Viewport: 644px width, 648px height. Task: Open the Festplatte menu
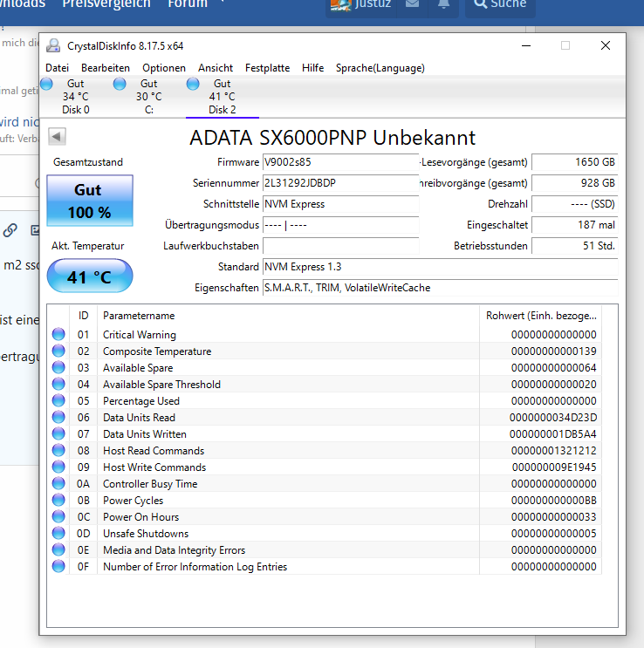pos(267,68)
